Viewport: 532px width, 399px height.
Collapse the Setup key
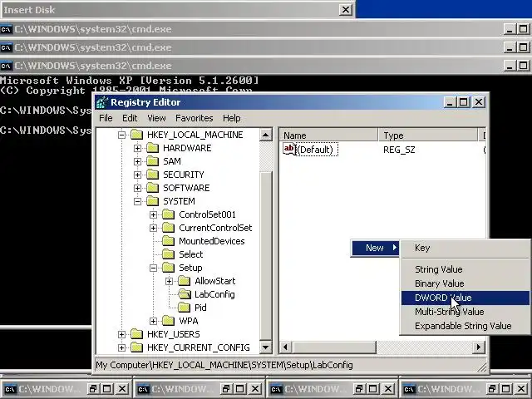click(x=153, y=268)
